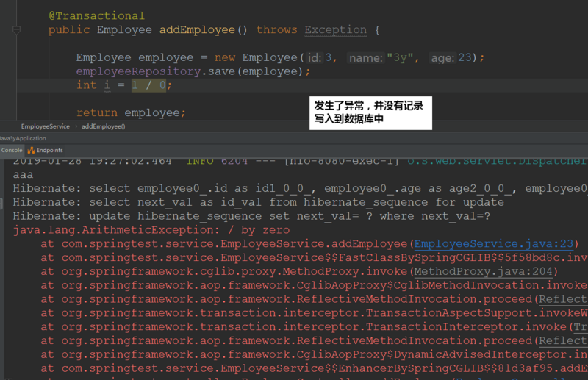Viewport: 588px width, 380px height.
Task: Click the Hibernate select employee0_.id line
Action: pos(300,188)
